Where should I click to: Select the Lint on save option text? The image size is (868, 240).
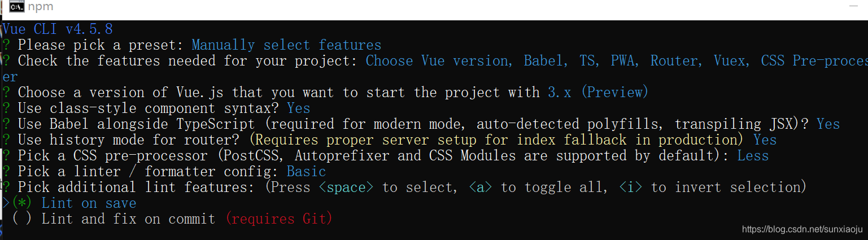tap(89, 203)
